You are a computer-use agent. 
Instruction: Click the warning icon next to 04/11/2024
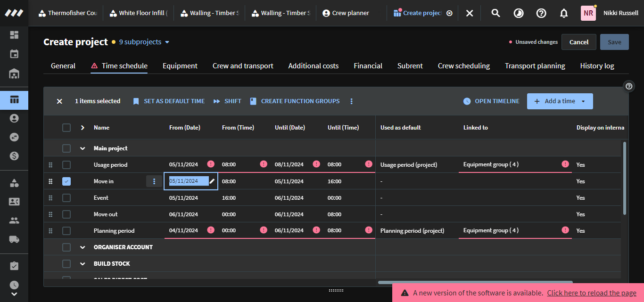coord(211,230)
